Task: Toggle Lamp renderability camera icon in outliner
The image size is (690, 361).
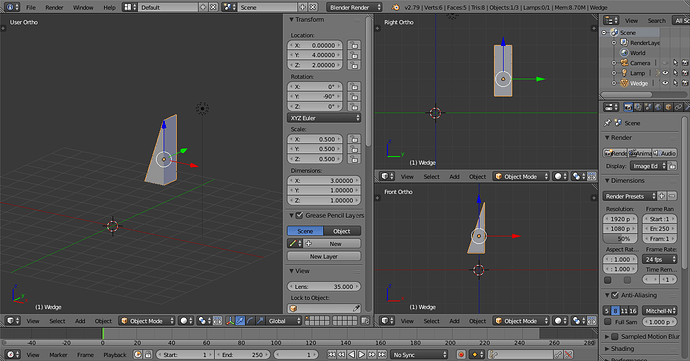Action: coord(685,73)
